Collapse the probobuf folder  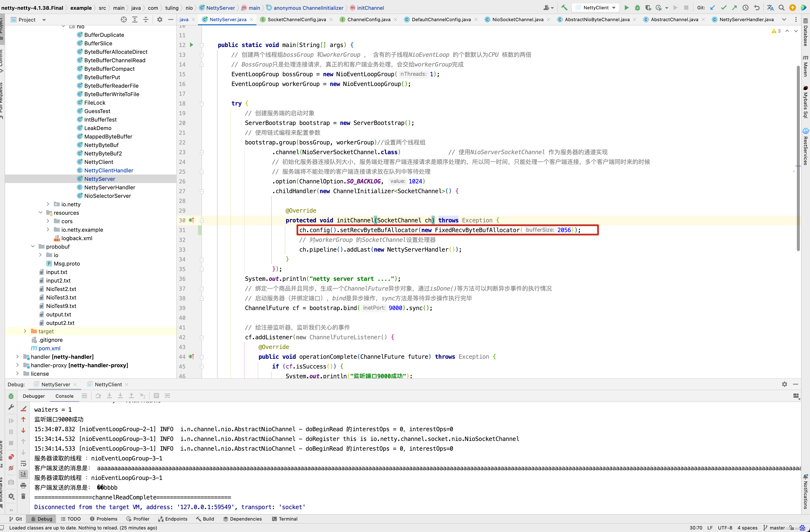33,246
